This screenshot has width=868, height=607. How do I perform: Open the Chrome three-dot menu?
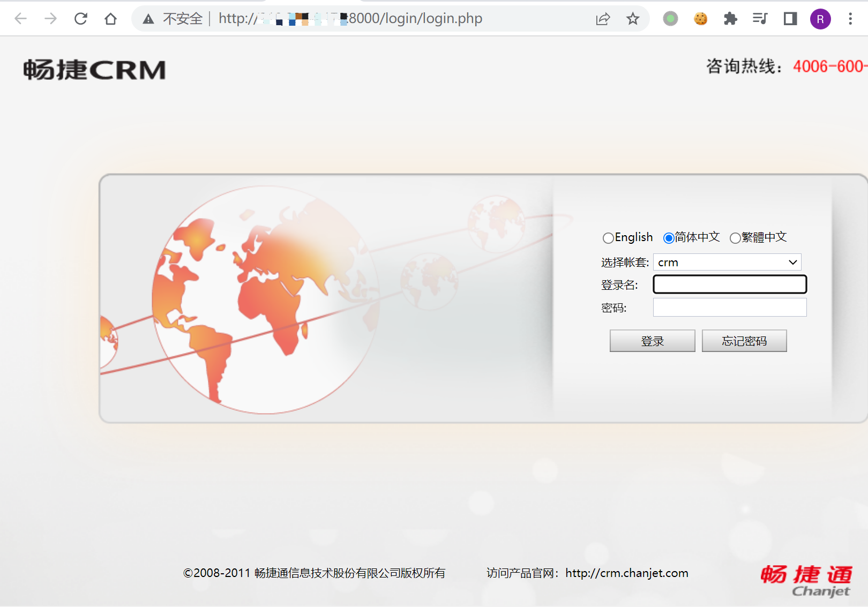[850, 19]
